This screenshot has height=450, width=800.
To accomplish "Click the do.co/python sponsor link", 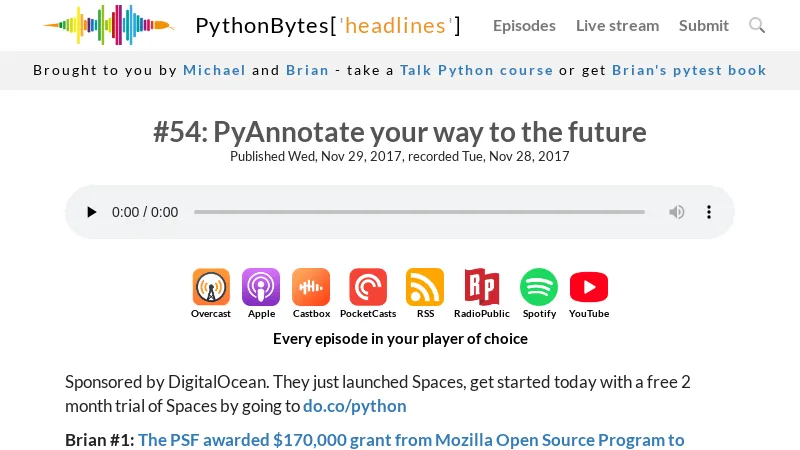I will pyautogui.click(x=355, y=406).
